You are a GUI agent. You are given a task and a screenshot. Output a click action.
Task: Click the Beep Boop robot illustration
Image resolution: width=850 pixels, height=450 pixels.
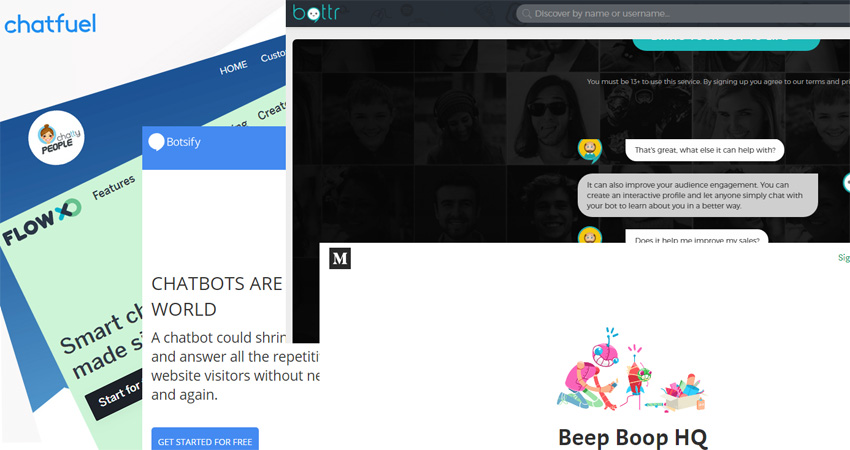tap(632, 370)
